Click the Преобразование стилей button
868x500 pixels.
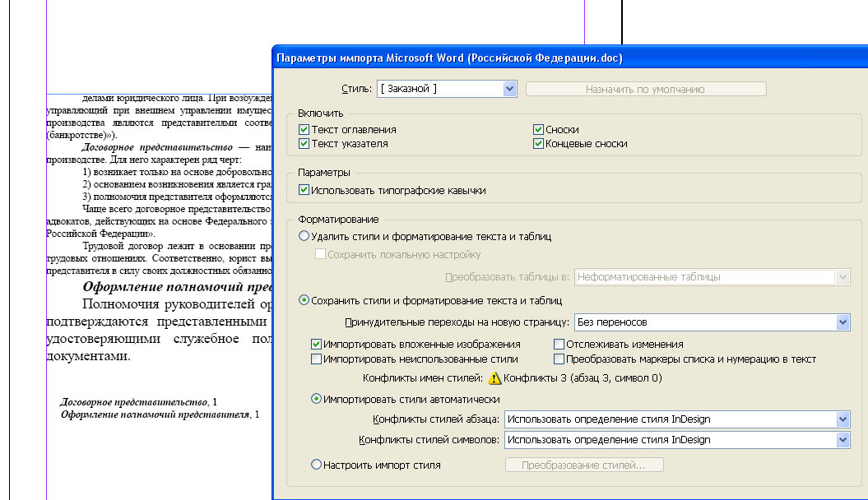pyautogui.click(x=584, y=465)
